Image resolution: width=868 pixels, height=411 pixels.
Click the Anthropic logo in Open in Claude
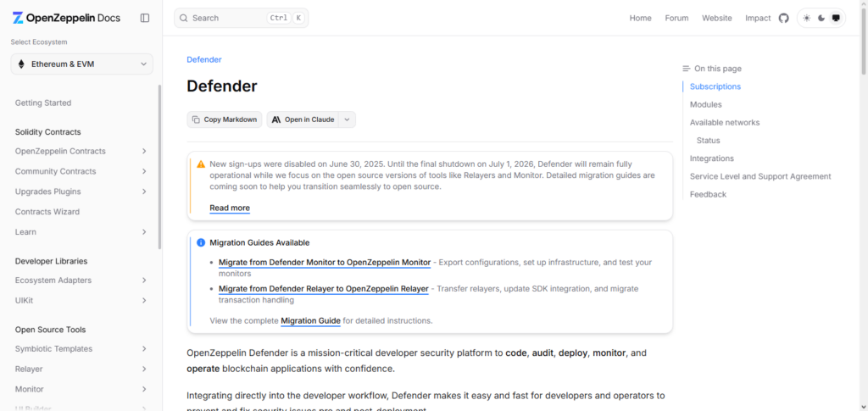coord(276,119)
